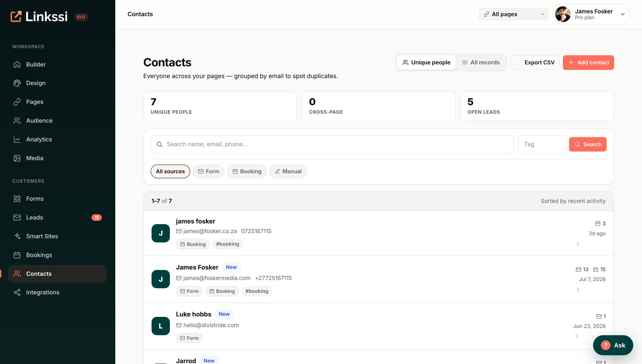642x364 pixels.
Task: Open the Ask help bubble
Action: (x=613, y=345)
